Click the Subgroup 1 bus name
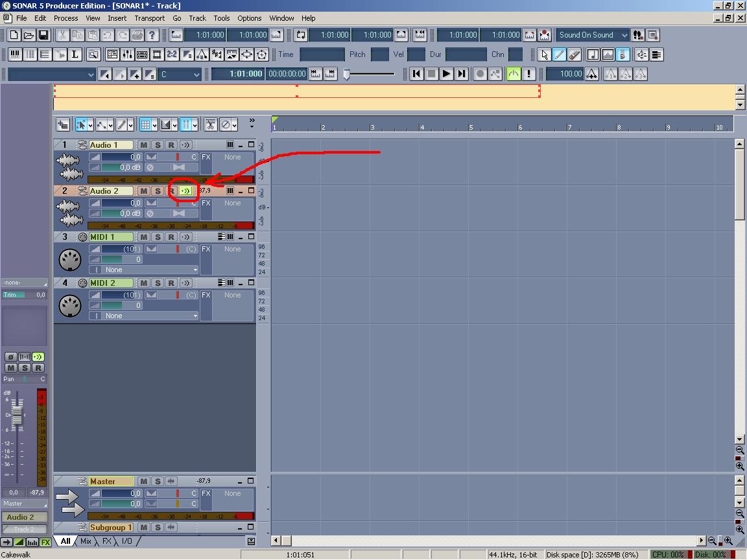Image resolution: width=747 pixels, height=560 pixels. pyautogui.click(x=110, y=528)
